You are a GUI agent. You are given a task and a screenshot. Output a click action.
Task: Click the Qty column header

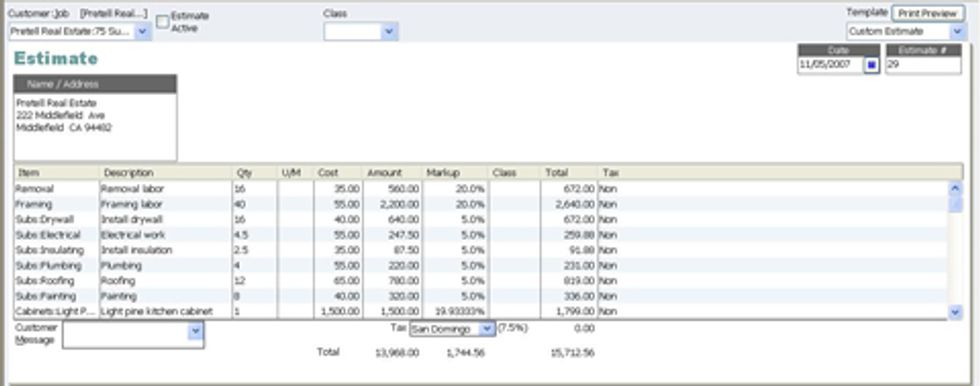pyautogui.click(x=254, y=172)
